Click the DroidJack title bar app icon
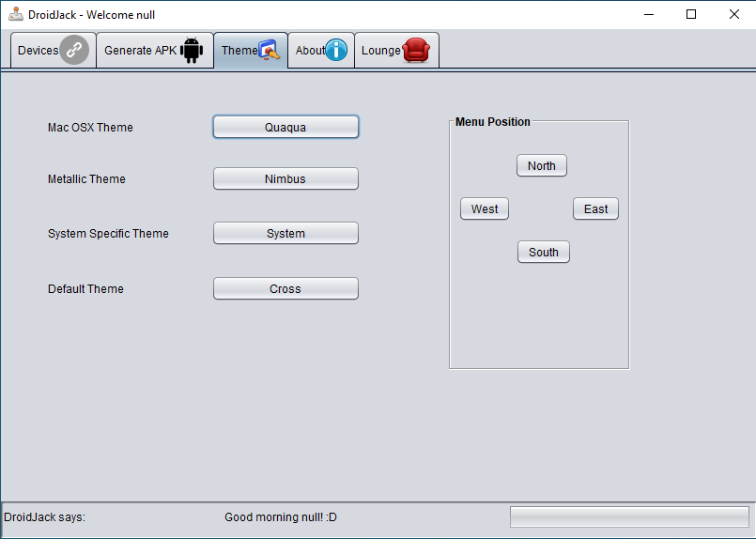 tap(16, 14)
